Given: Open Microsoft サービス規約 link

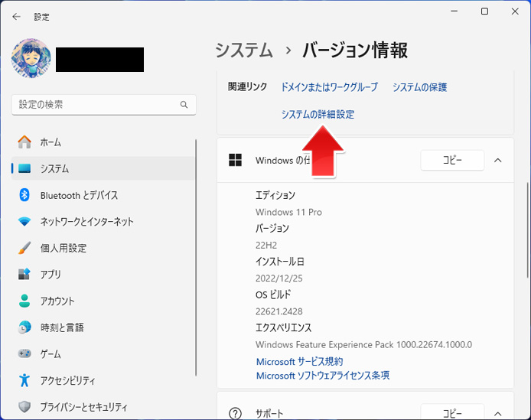Looking at the screenshot, I should (x=299, y=361).
